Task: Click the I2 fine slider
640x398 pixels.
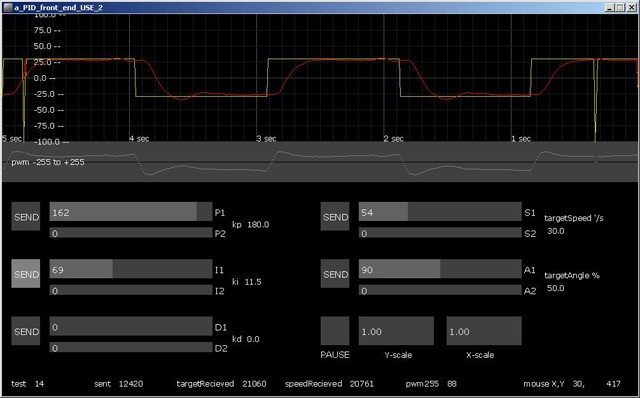Action: point(131,290)
